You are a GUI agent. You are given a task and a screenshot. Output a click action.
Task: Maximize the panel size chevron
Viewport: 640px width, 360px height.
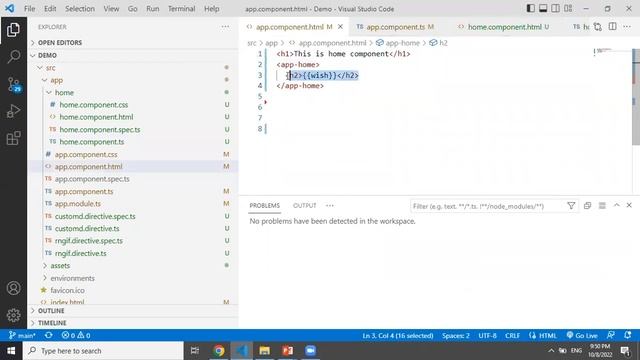tap(616, 205)
